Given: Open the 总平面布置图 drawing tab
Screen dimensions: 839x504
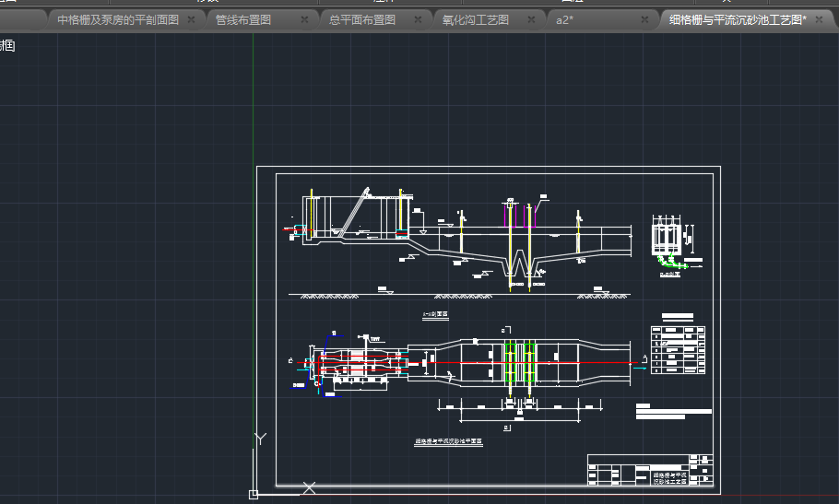Looking at the screenshot, I should [362, 19].
